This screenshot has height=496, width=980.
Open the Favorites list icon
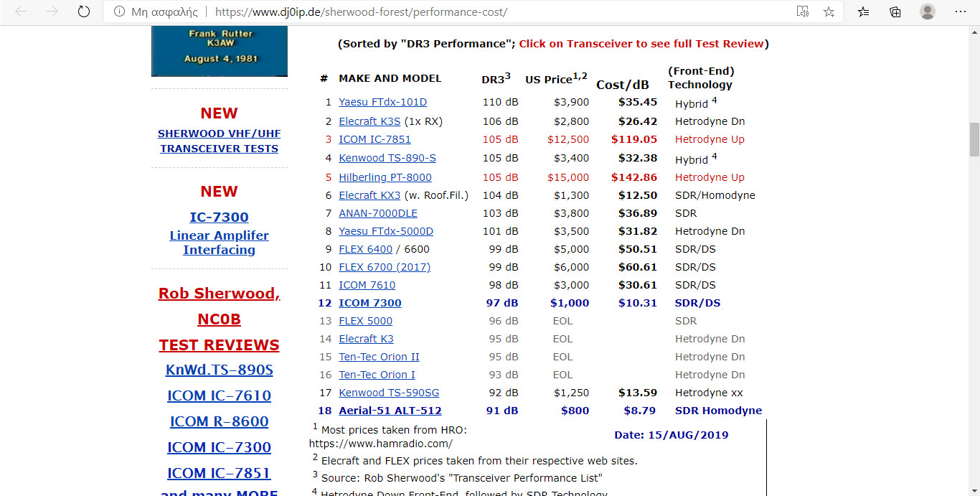864,11
